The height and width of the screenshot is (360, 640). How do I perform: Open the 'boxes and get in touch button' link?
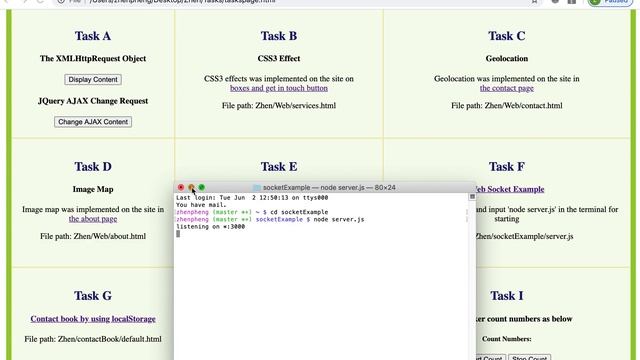click(x=279, y=88)
